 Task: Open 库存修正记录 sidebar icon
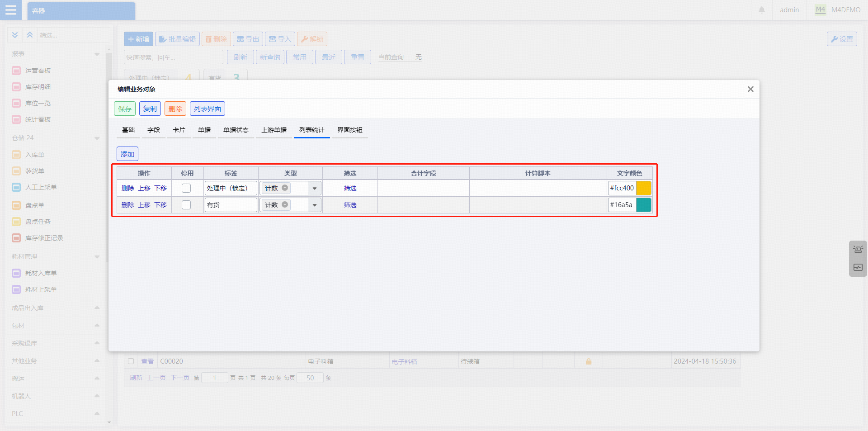(16, 238)
